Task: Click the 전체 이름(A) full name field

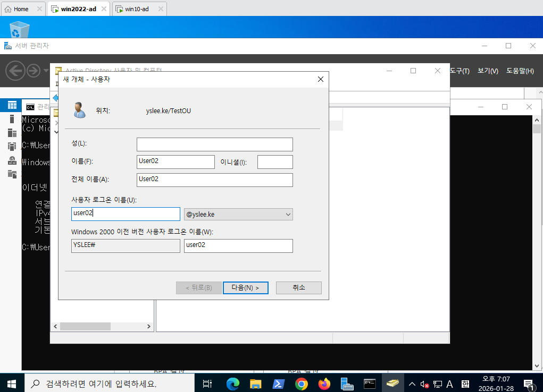Action: pos(215,180)
